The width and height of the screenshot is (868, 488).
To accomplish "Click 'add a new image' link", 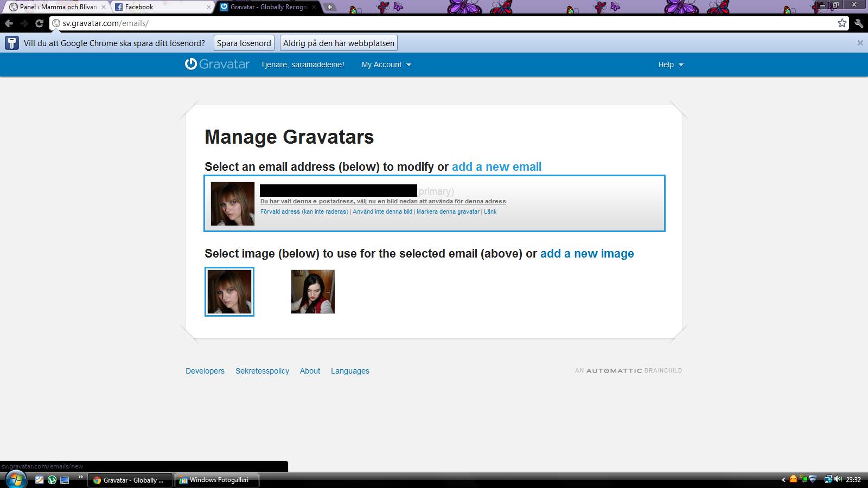I will coord(587,254).
